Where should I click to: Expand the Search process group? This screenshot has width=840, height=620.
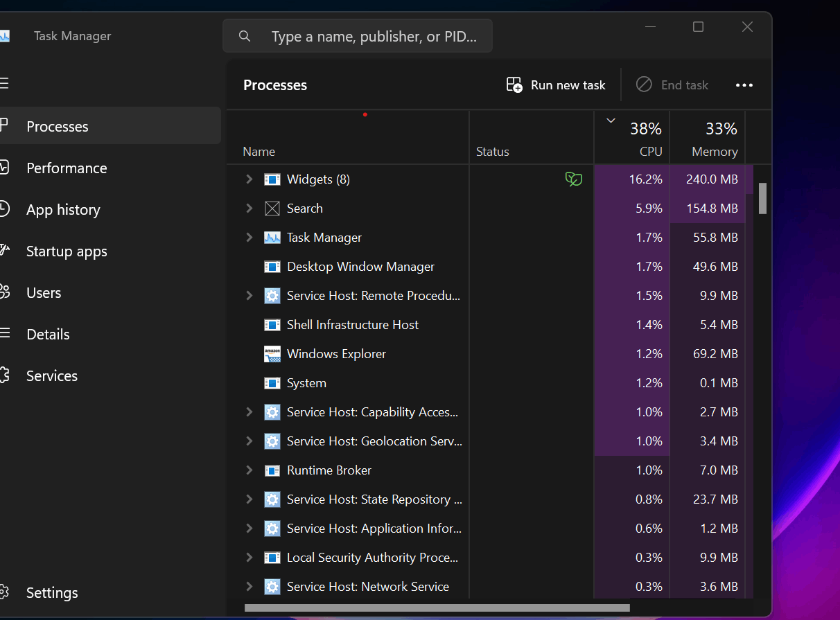click(250, 209)
